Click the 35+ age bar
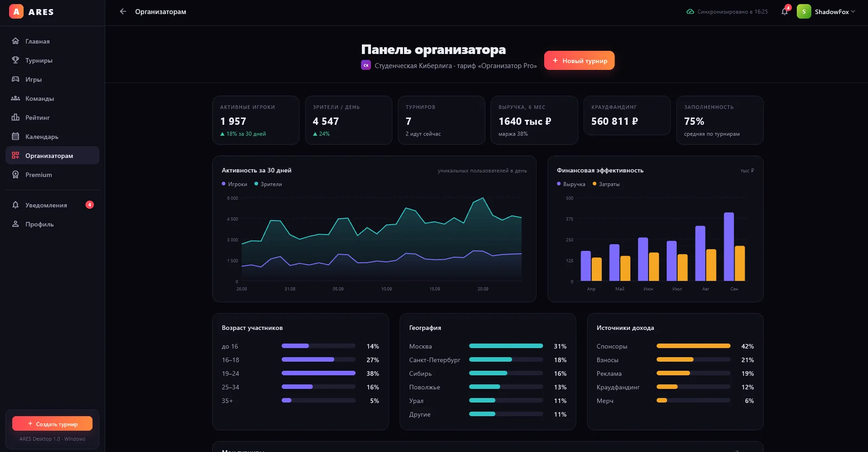Screen dimensions: 868x452 pyautogui.click(x=318, y=401)
